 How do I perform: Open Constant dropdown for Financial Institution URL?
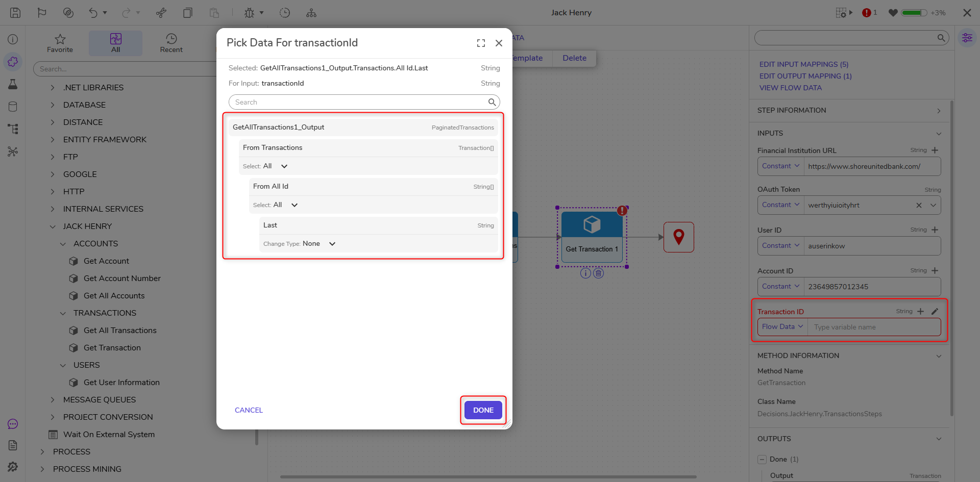[x=780, y=166]
